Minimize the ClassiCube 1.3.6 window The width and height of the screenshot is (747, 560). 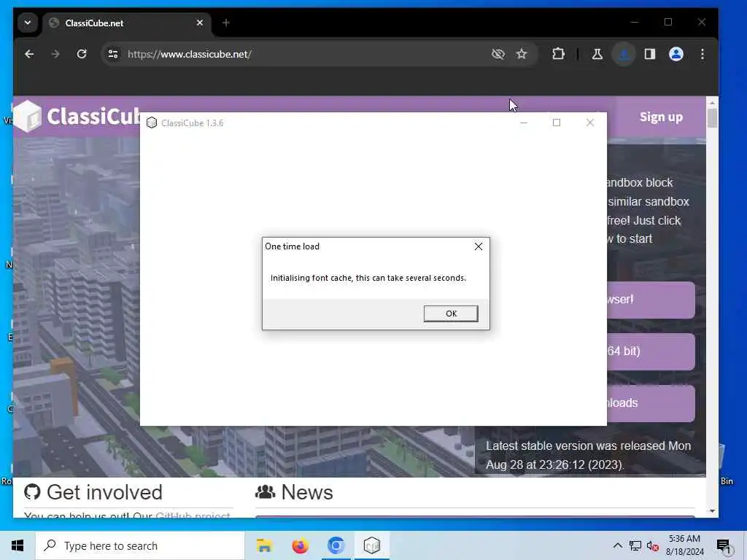[524, 122]
